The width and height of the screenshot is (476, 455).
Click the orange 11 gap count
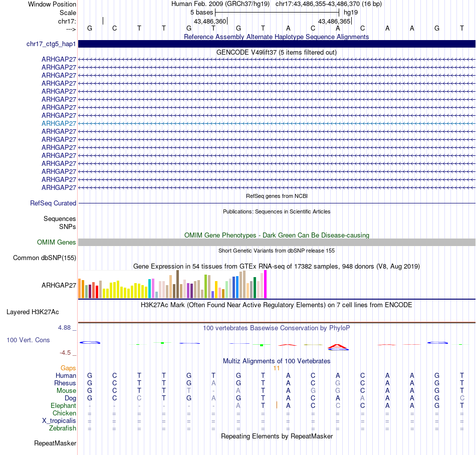pyautogui.click(x=276, y=368)
